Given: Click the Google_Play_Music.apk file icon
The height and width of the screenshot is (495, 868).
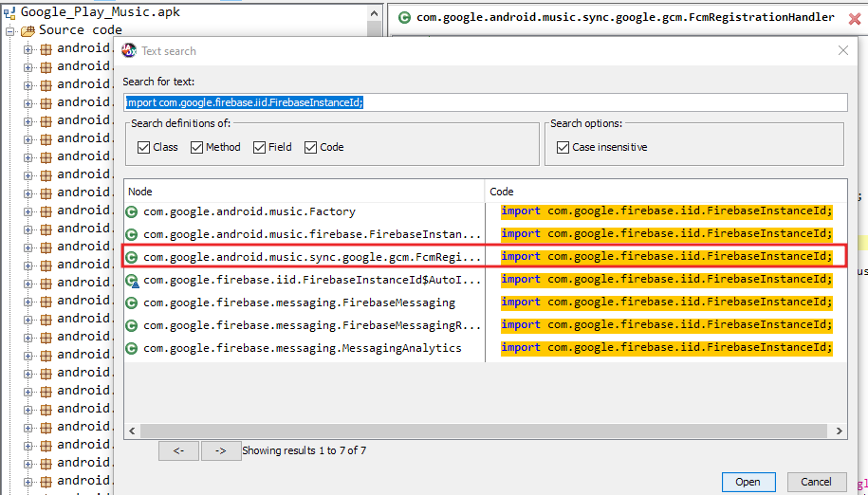Looking at the screenshot, I should (9, 12).
